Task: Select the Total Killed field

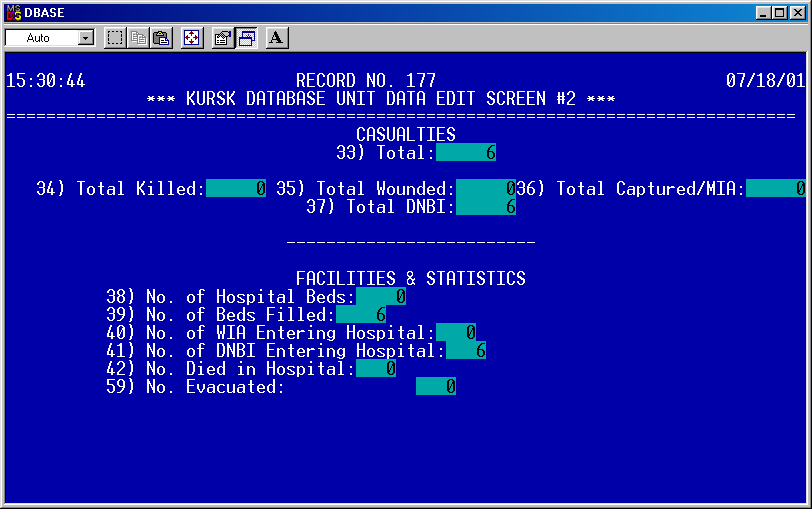Action: (236, 189)
